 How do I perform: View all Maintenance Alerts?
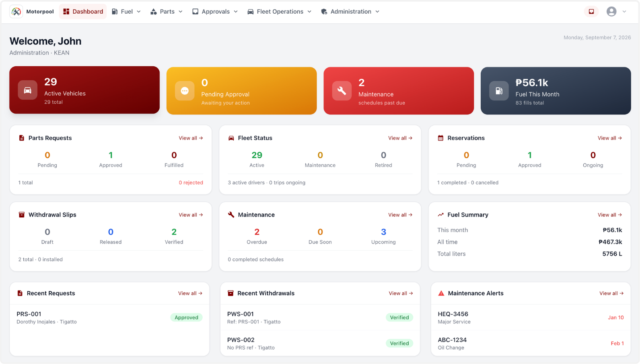click(611, 293)
